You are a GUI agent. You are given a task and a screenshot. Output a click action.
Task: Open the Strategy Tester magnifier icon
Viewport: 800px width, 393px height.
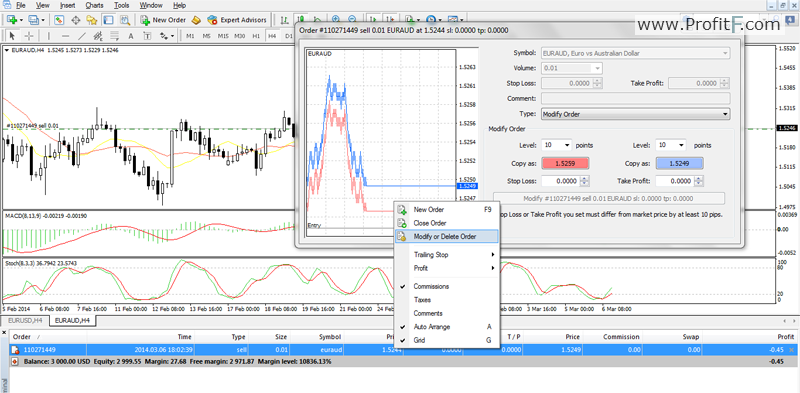point(125,20)
